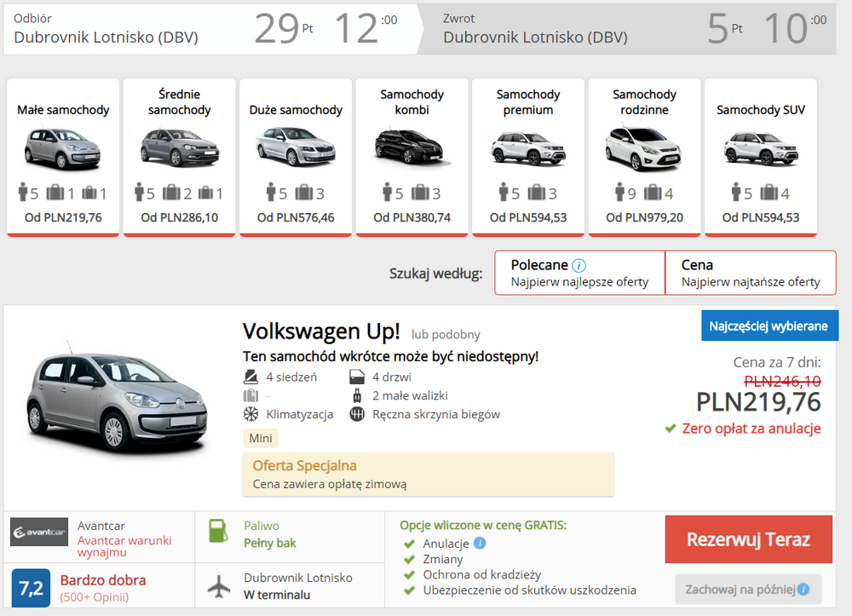Click the luggage icon in Samochody SUV card
The image size is (852, 616).
click(769, 193)
